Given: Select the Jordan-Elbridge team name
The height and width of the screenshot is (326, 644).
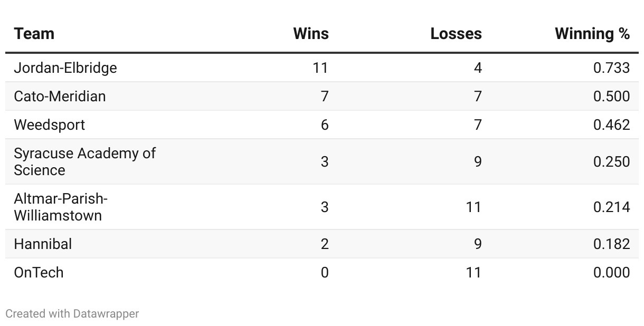Looking at the screenshot, I should 65,68.
